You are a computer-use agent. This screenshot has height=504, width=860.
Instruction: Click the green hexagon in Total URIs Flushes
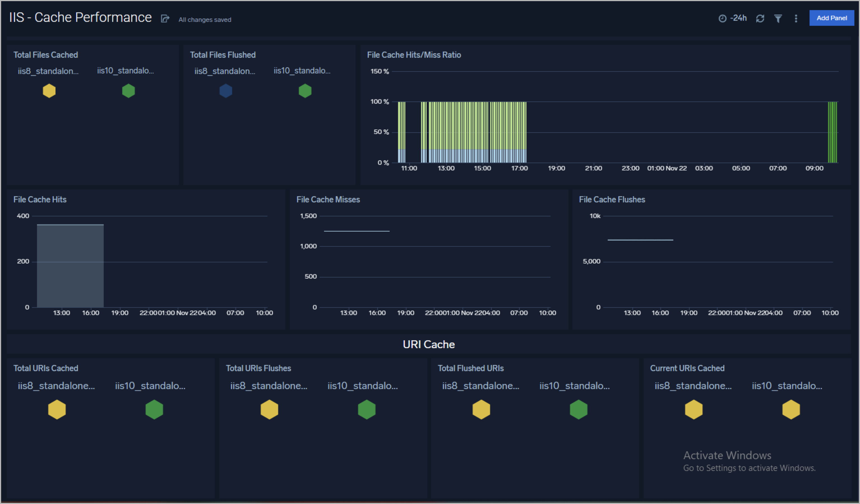(366, 410)
